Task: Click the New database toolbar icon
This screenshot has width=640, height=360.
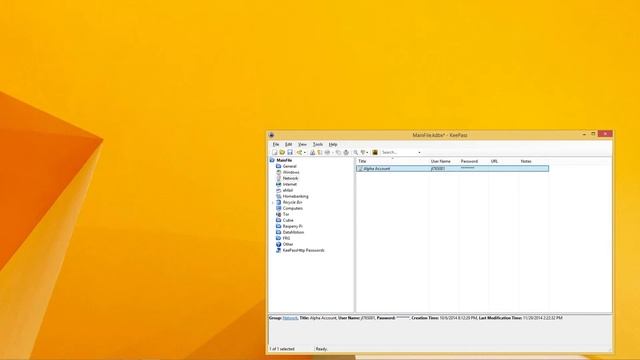Action: (275, 152)
